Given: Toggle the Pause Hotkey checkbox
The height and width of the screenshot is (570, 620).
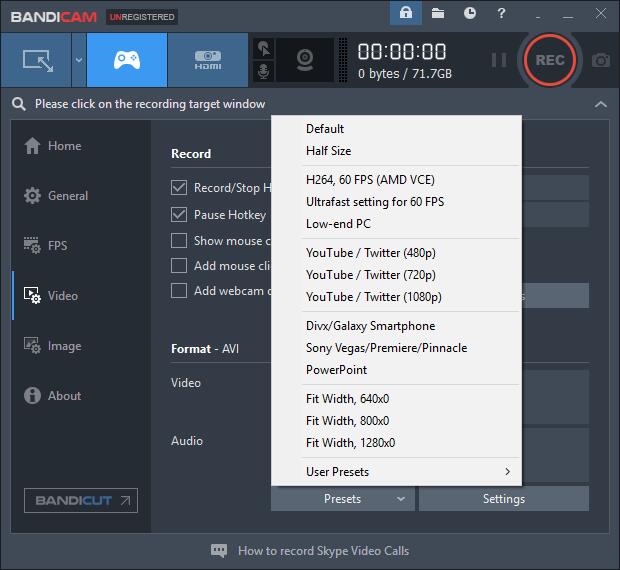Looking at the screenshot, I should click(179, 215).
